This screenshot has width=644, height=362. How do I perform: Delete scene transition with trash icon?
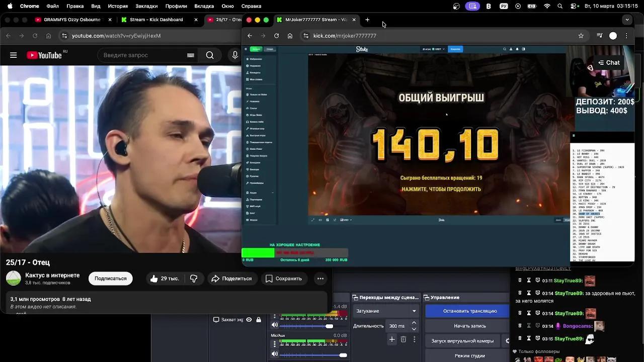click(x=403, y=339)
